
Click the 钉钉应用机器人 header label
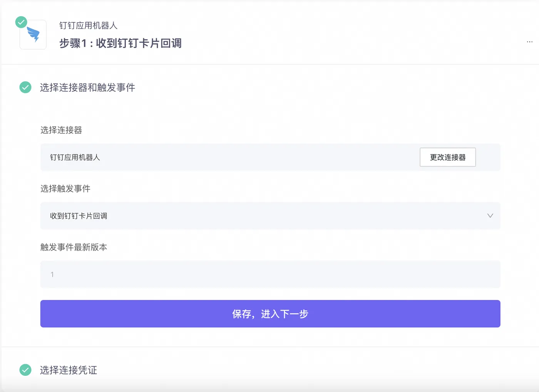88,25
